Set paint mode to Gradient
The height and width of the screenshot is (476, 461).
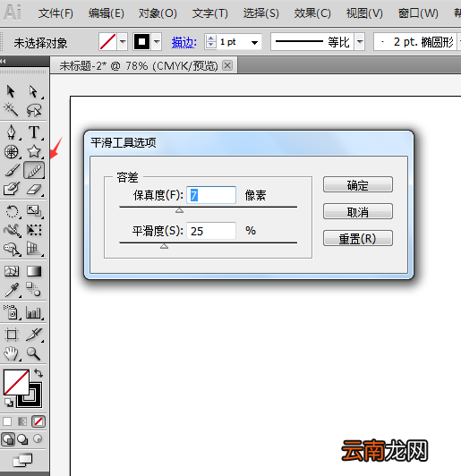click(x=22, y=421)
